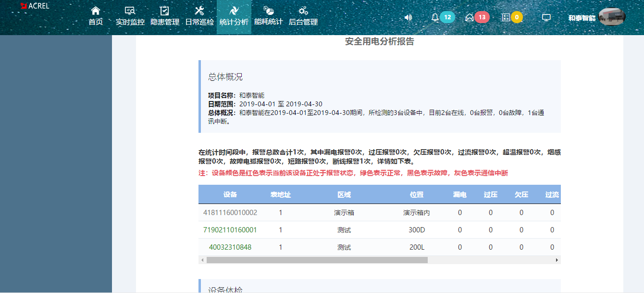Open the 能耗统计 icon

click(x=269, y=11)
